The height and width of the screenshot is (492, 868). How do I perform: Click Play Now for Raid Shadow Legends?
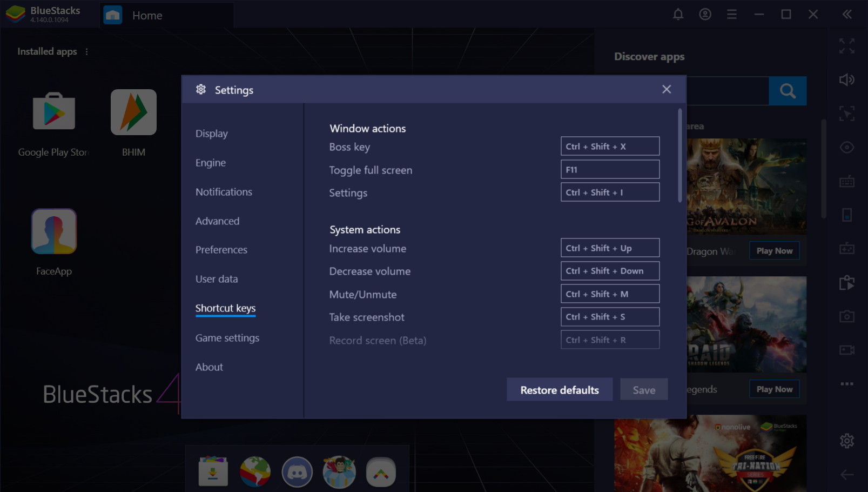point(774,389)
